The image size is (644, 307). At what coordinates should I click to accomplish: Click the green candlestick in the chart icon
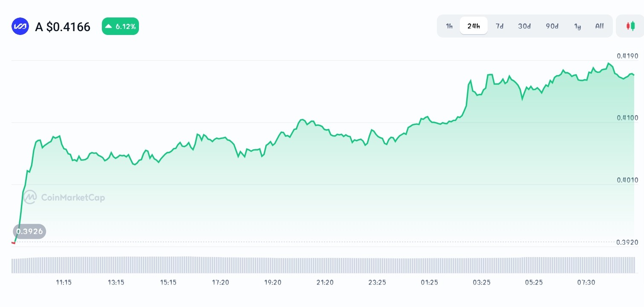tap(633, 26)
